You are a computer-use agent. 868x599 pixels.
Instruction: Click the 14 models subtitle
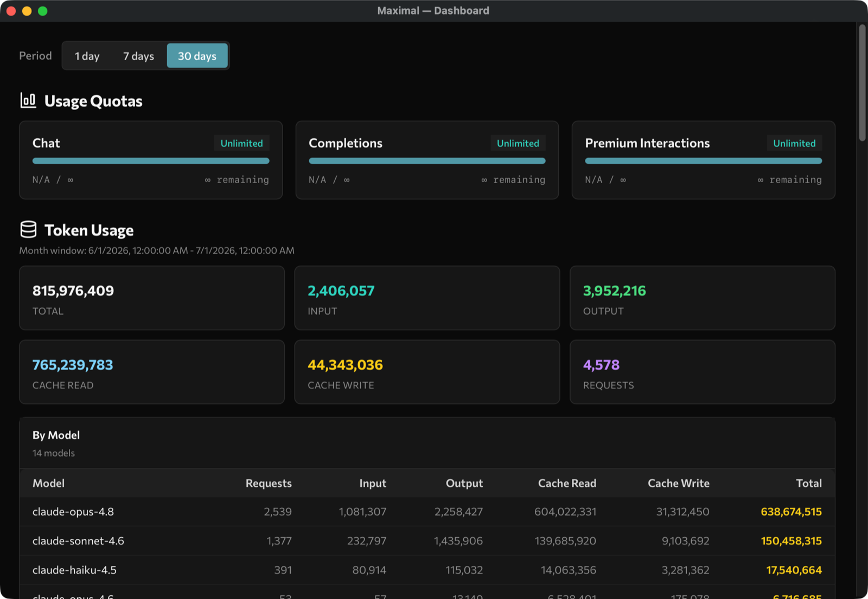tap(54, 453)
